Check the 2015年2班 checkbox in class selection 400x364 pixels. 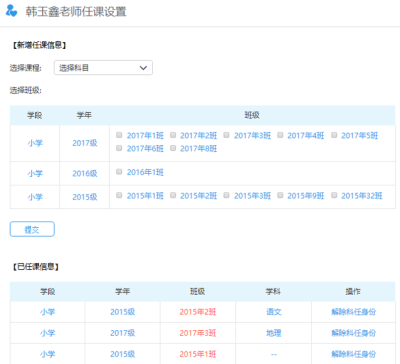(x=173, y=195)
